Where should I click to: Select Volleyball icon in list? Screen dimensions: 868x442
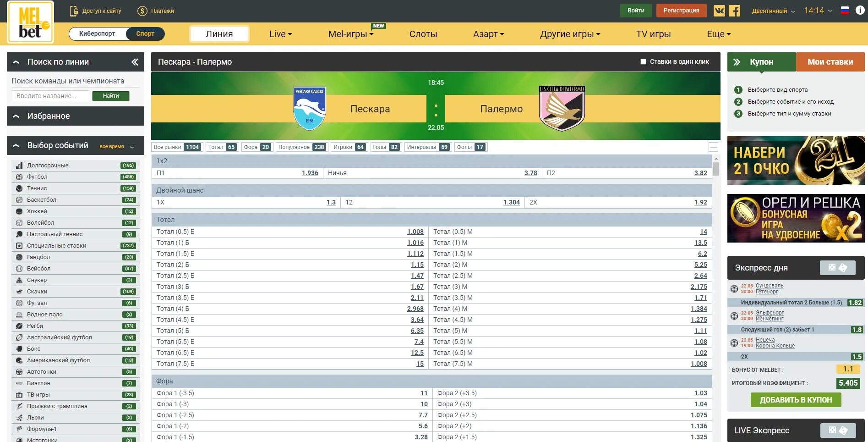[19, 223]
